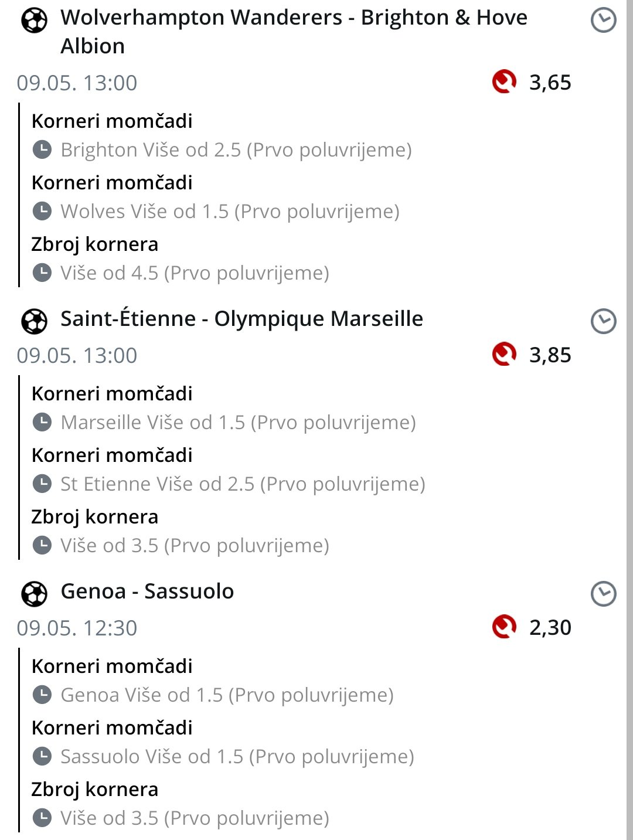The height and width of the screenshot is (840, 633).
Task: Select St Etienne Više od 2.5 selection
Action: [x=243, y=484]
